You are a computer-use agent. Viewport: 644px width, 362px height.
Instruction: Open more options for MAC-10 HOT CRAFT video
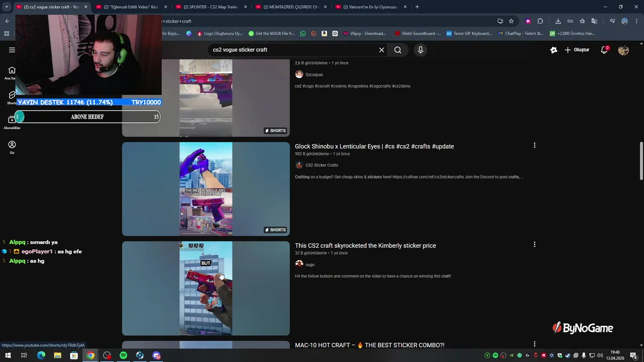[534, 344]
